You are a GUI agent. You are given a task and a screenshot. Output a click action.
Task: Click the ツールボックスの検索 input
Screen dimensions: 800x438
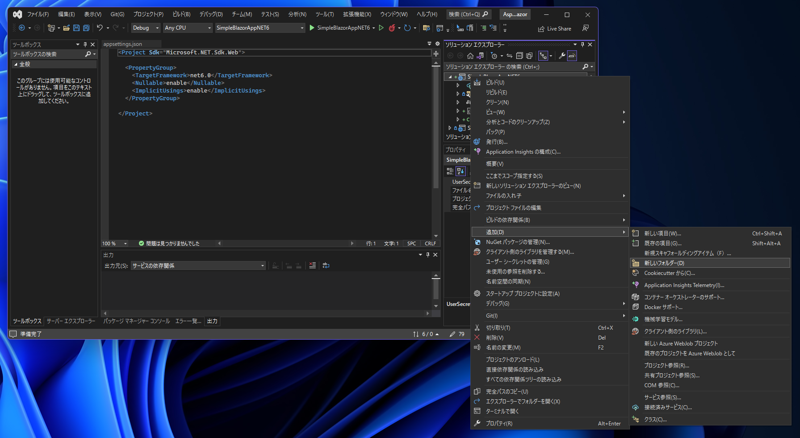click(x=48, y=54)
